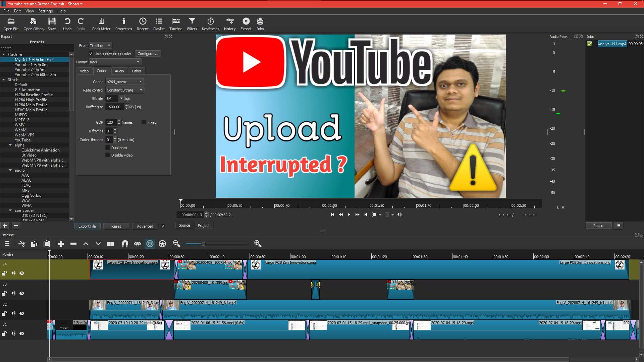The height and width of the screenshot is (362, 644).
Task: Collapse the alpha presets group
Action: (x=10, y=145)
